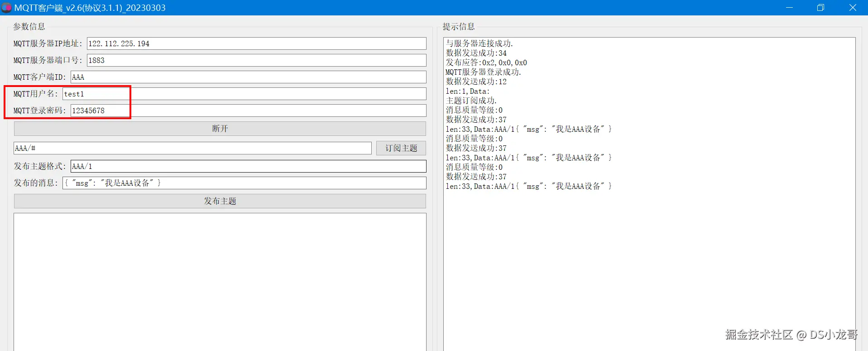Click log line 与服务器连接成功.
868x351 pixels.
[479, 43]
